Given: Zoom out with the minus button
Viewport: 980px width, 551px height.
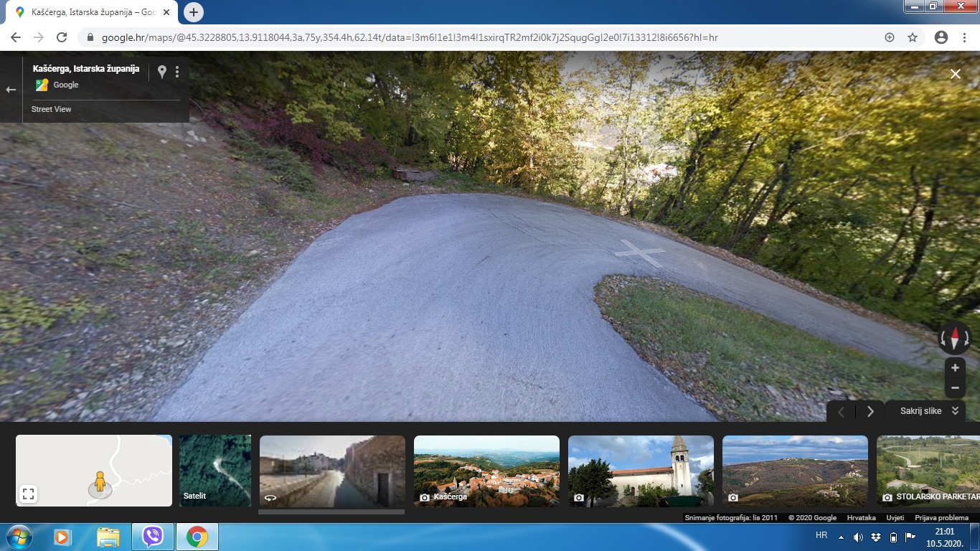Looking at the screenshot, I should click(x=955, y=388).
